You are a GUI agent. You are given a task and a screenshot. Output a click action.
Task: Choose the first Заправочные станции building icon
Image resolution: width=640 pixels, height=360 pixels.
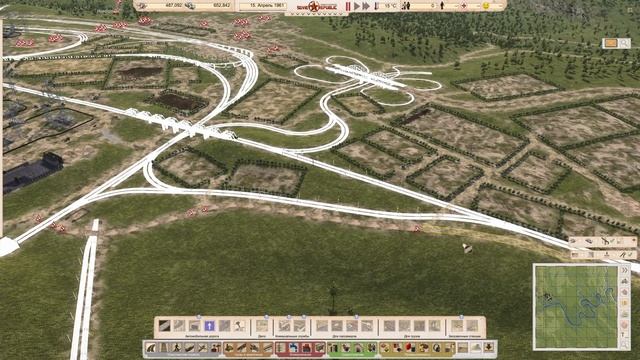457,326
